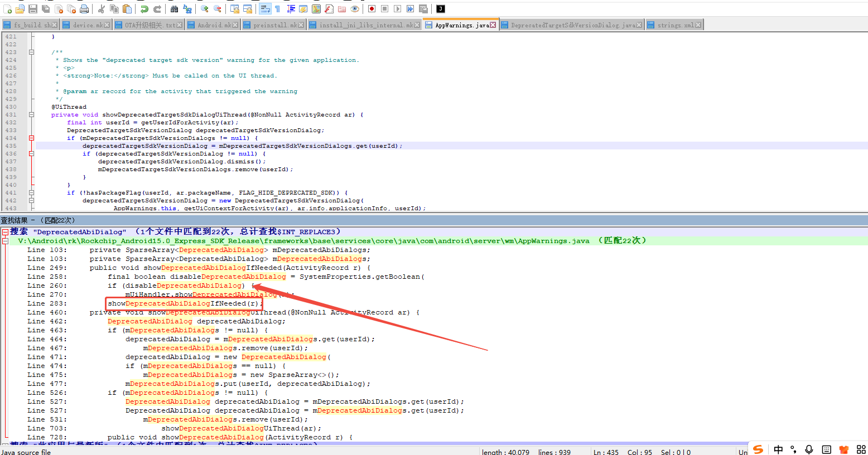Collapse the method fold at line 431
This screenshot has width=868, height=455.
pyautogui.click(x=31, y=115)
